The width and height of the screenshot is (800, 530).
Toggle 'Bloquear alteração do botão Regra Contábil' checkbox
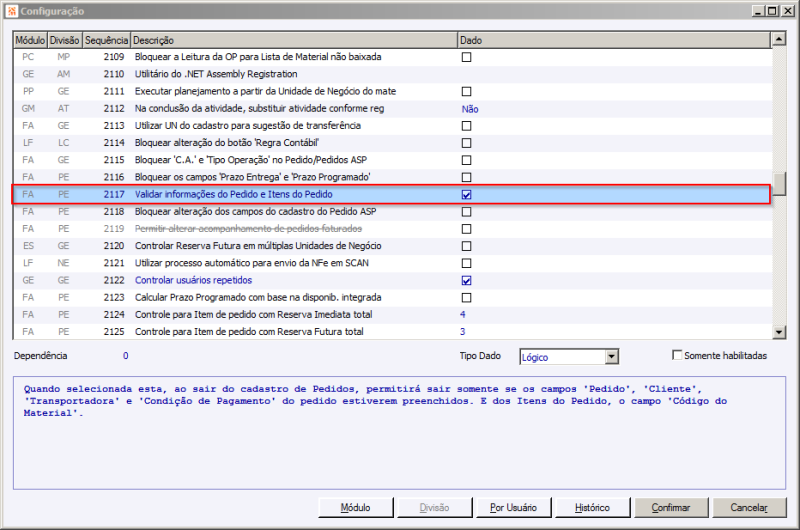point(466,143)
